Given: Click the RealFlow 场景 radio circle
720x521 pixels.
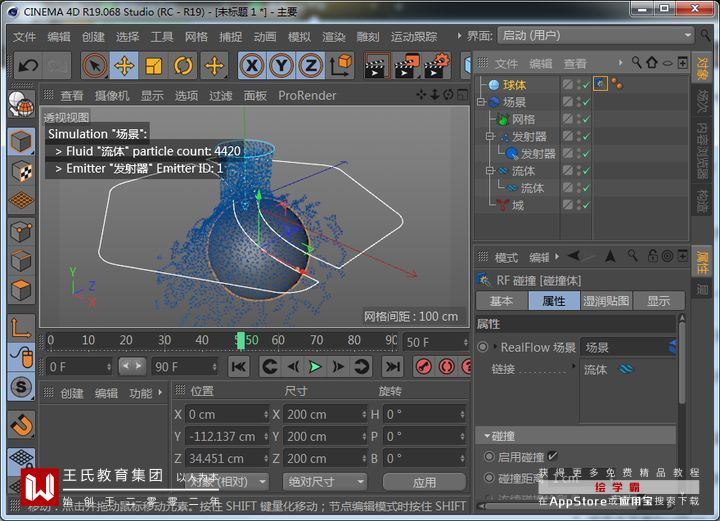Looking at the screenshot, I should pos(483,347).
